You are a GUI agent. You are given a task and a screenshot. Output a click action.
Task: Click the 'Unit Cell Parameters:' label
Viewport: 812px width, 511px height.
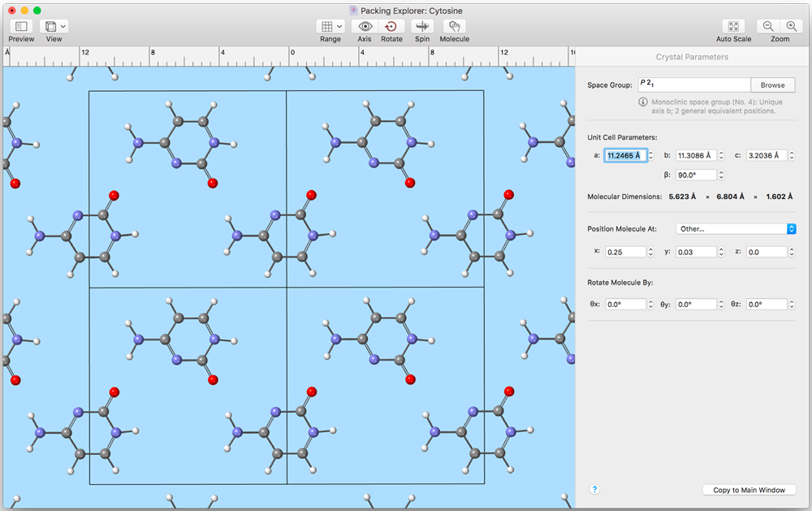click(622, 137)
